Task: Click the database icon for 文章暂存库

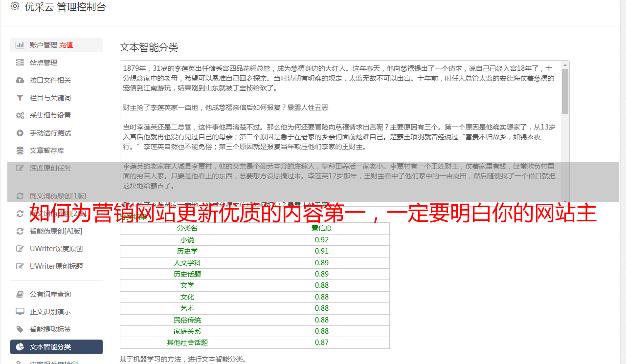Action: coord(20,150)
